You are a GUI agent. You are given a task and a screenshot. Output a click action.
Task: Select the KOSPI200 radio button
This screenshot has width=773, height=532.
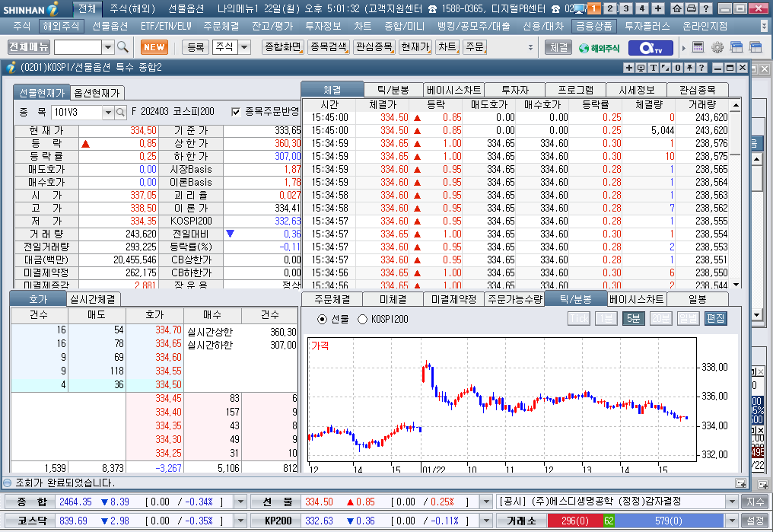tap(362, 320)
